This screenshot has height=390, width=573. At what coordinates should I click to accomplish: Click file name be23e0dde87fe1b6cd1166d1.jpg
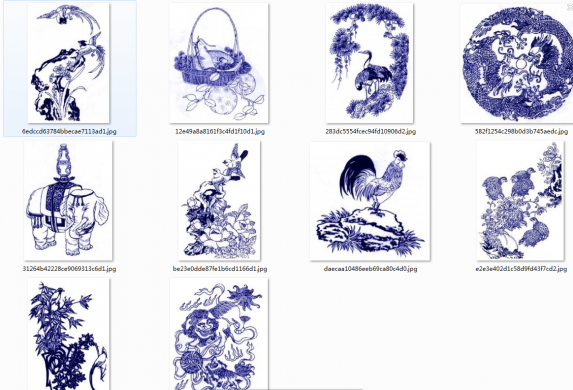click(x=220, y=269)
